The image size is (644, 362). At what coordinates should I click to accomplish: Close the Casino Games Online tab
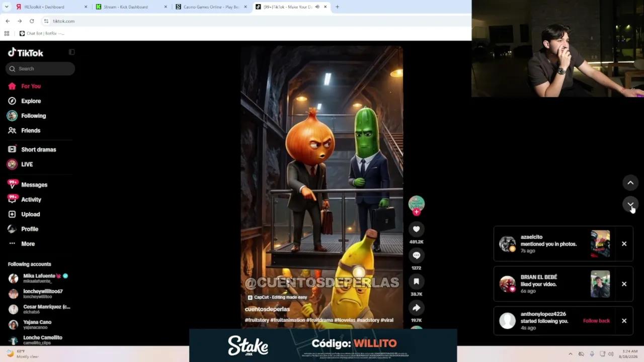click(246, 7)
